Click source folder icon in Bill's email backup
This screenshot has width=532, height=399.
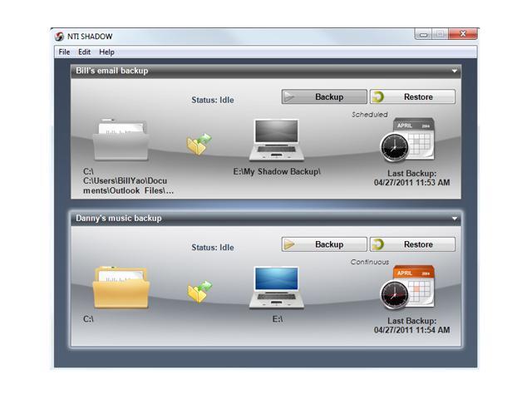pos(121,140)
